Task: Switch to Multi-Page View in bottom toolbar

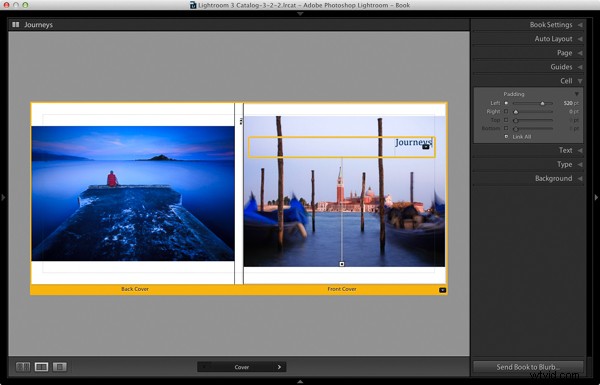Action: coord(23,367)
